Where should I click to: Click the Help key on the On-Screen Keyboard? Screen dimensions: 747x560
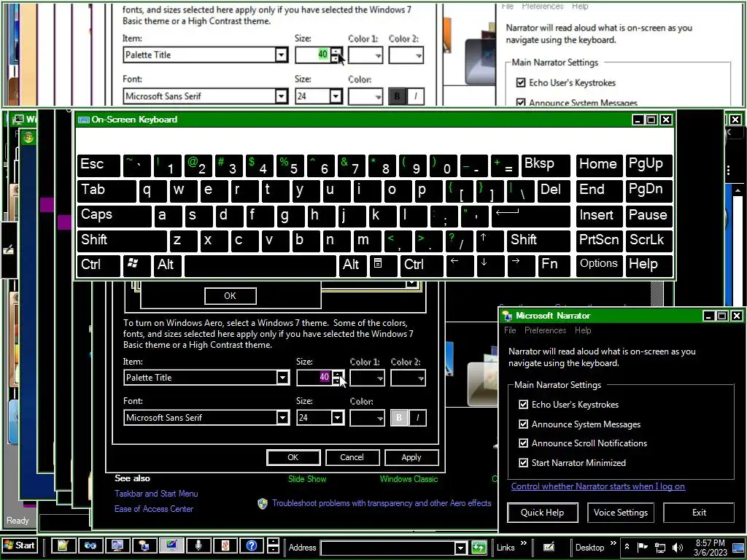[x=649, y=265]
